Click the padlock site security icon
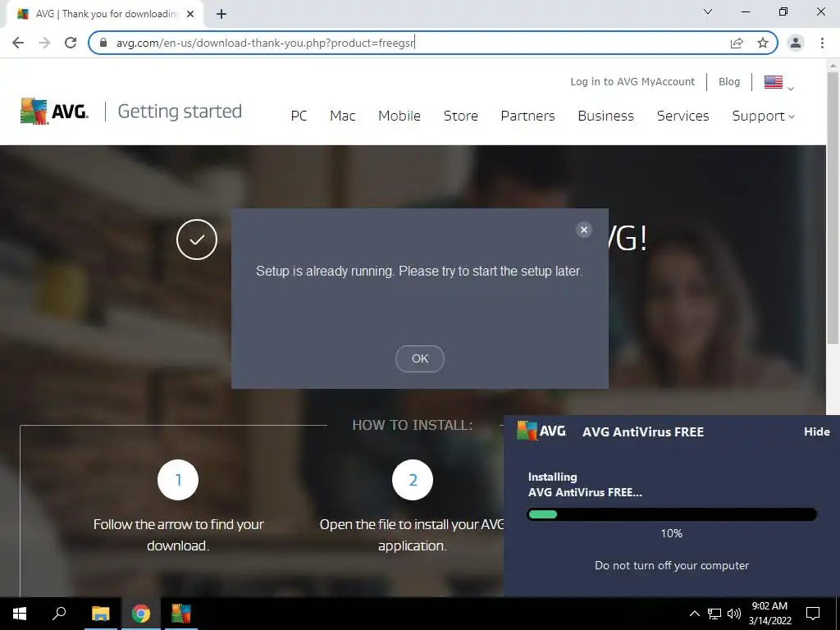Image resolution: width=840 pixels, height=630 pixels. tap(104, 43)
